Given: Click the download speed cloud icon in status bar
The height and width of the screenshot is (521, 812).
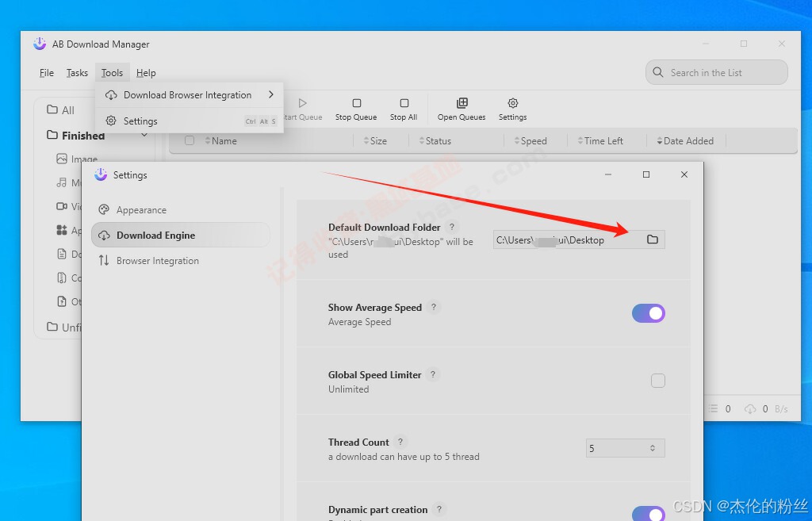Looking at the screenshot, I should [x=750, y=409].
